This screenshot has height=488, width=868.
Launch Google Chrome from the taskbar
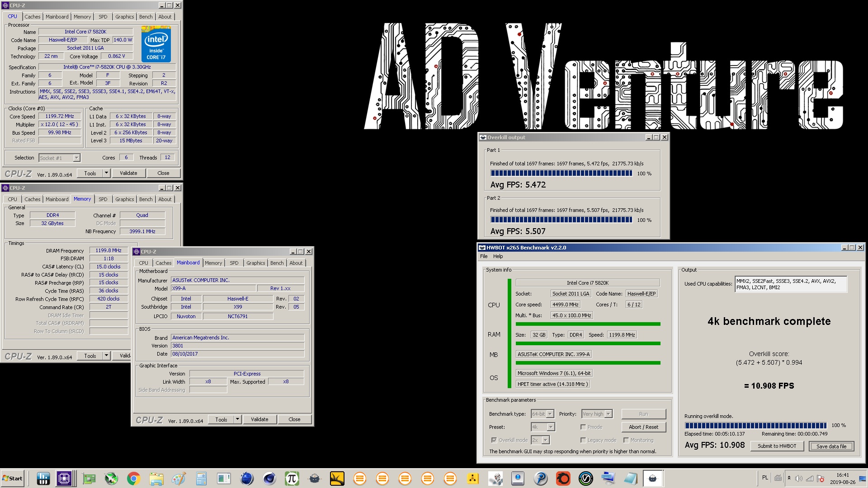[x=133, y=478]
